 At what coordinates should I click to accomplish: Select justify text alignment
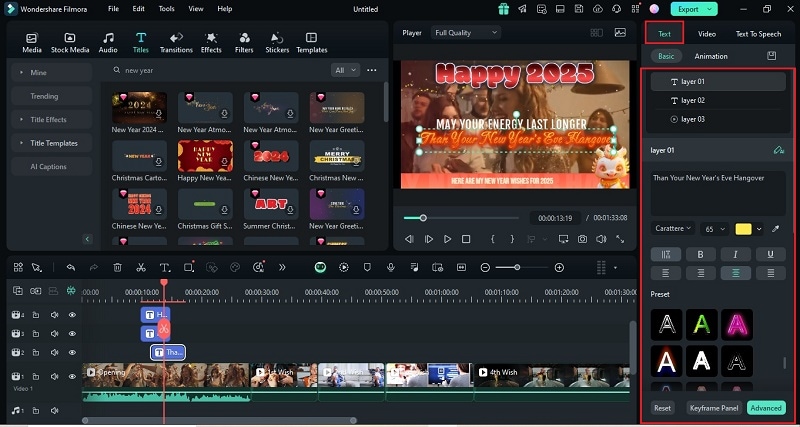770,273
